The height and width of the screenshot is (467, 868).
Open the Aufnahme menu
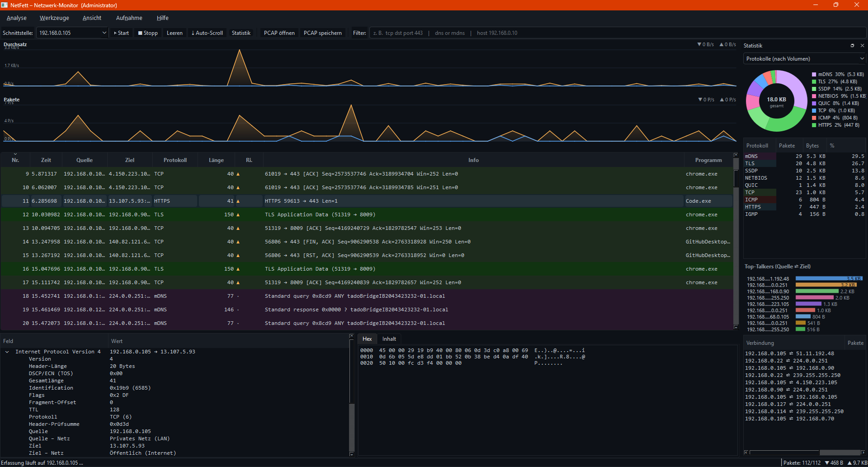tap(129, 18)
